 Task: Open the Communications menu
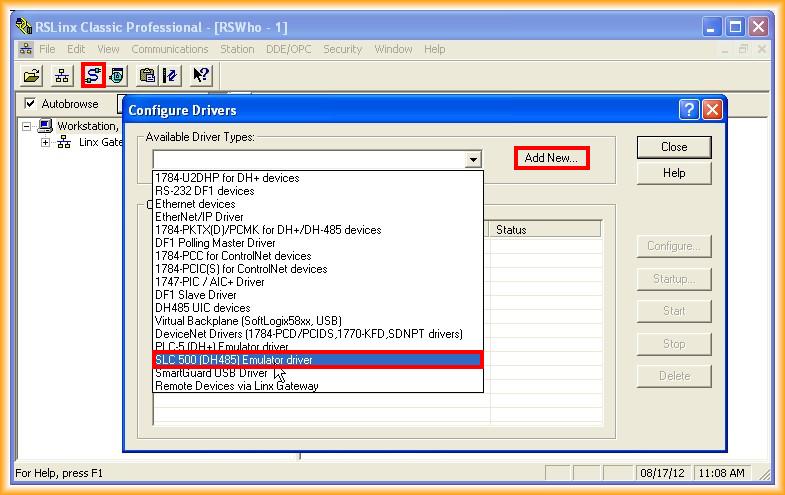click(170, 49)
